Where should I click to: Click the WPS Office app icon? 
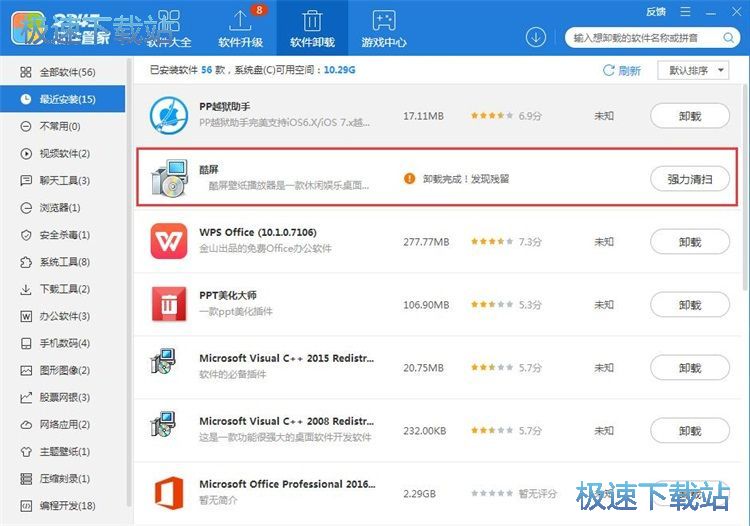pos(169,241)
